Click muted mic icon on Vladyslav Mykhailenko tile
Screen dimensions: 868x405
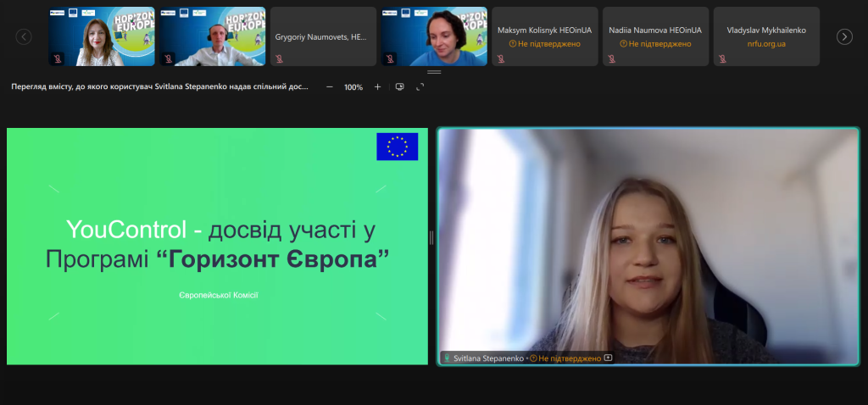click(722, 58)
